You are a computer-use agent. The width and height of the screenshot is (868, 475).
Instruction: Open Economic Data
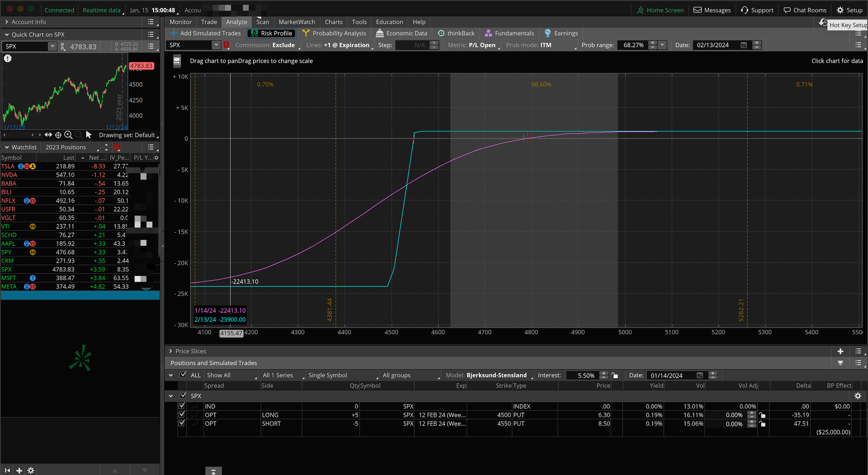click(401, 33)
